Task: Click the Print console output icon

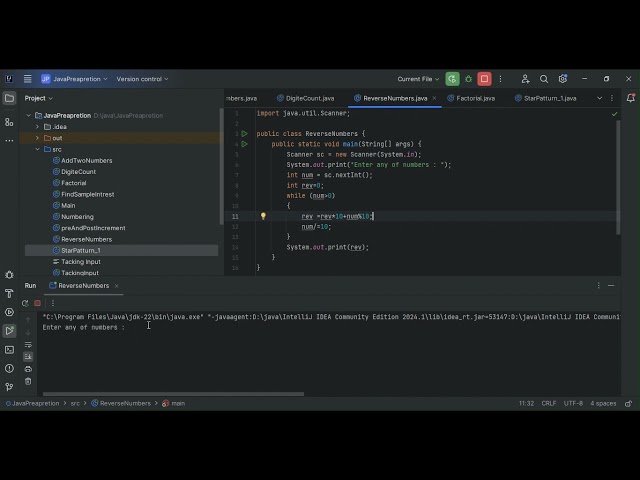Action: pos(28,369)
